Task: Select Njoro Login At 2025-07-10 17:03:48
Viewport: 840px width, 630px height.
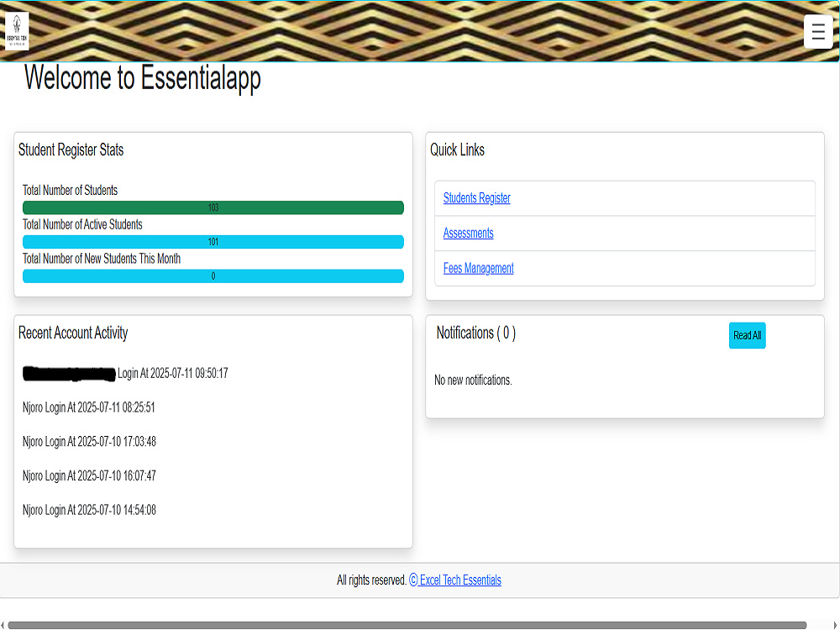Action: click(89, 442)
